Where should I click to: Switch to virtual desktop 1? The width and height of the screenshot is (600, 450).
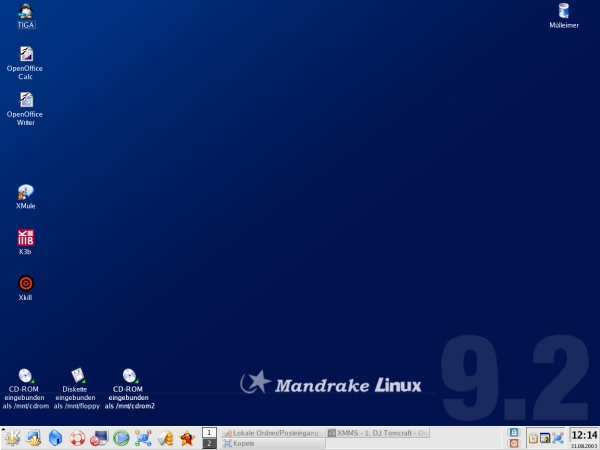tap(209, 433)
